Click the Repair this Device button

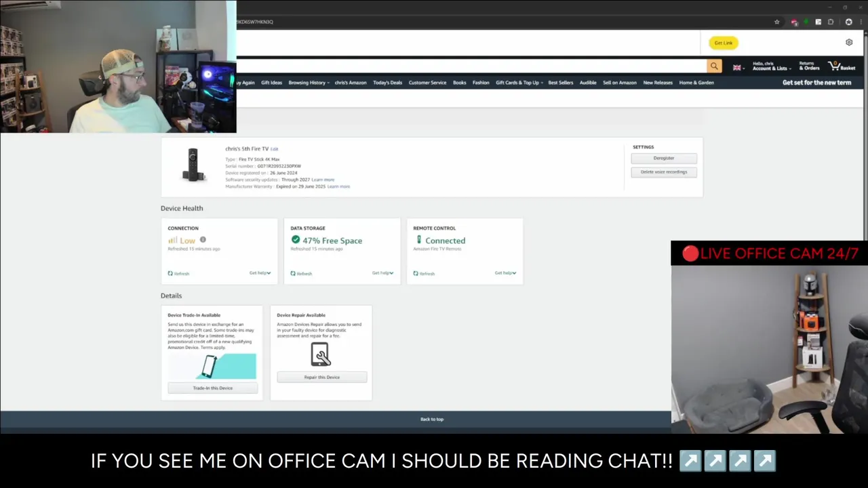click(x=322, y=378)
